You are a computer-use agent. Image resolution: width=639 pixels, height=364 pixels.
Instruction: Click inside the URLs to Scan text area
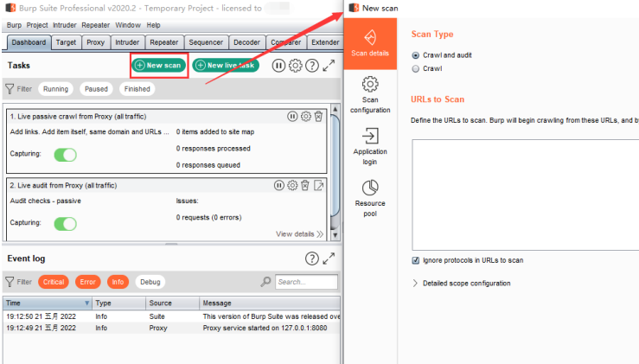click(526, 195)
